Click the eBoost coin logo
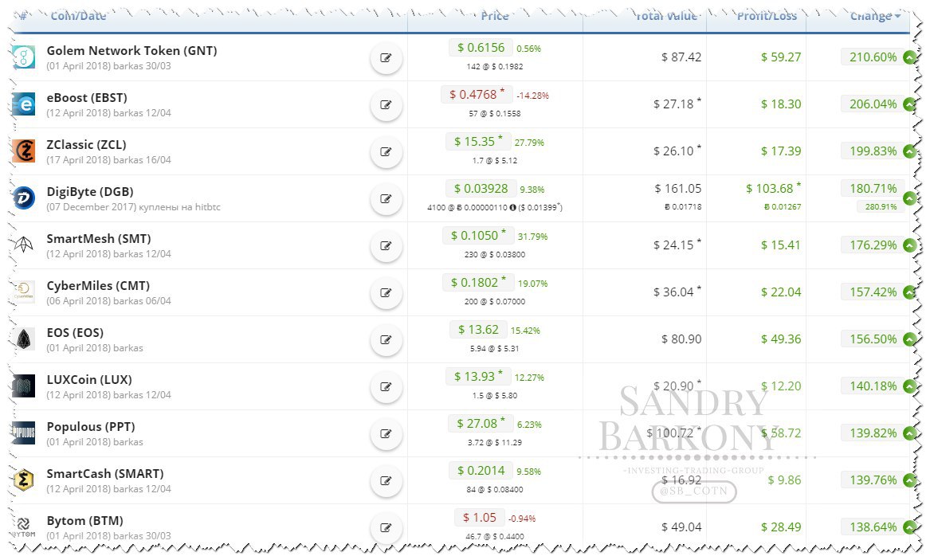Image resolution: width=930 pixels, height=560 pixels. click(24, 105)
